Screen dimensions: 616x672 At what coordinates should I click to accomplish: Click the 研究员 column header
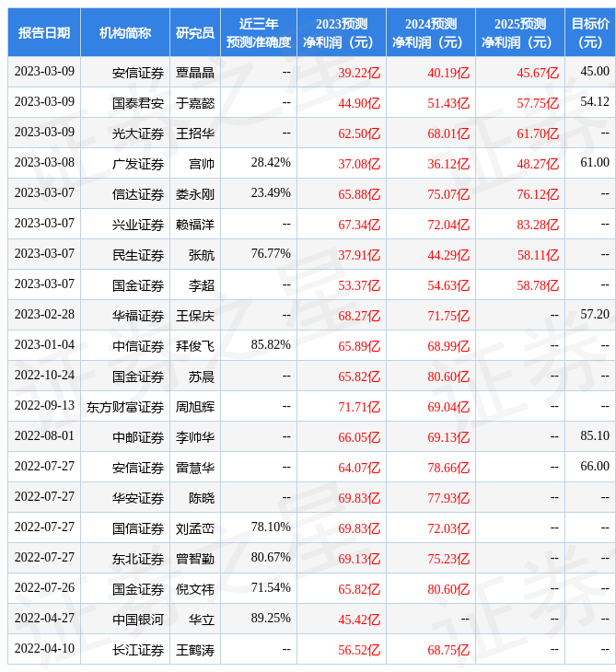[x=195, y=32]
